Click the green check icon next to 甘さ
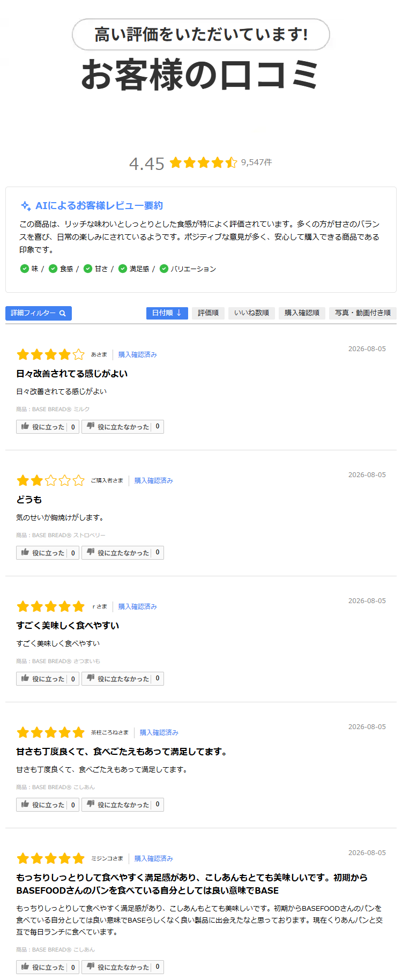Image resolution: width=402 pixels, height=980 pixels. coord(88,269)
